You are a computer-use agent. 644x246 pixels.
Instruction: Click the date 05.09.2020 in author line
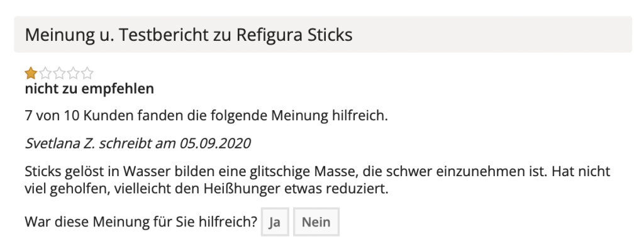[215, 143]
